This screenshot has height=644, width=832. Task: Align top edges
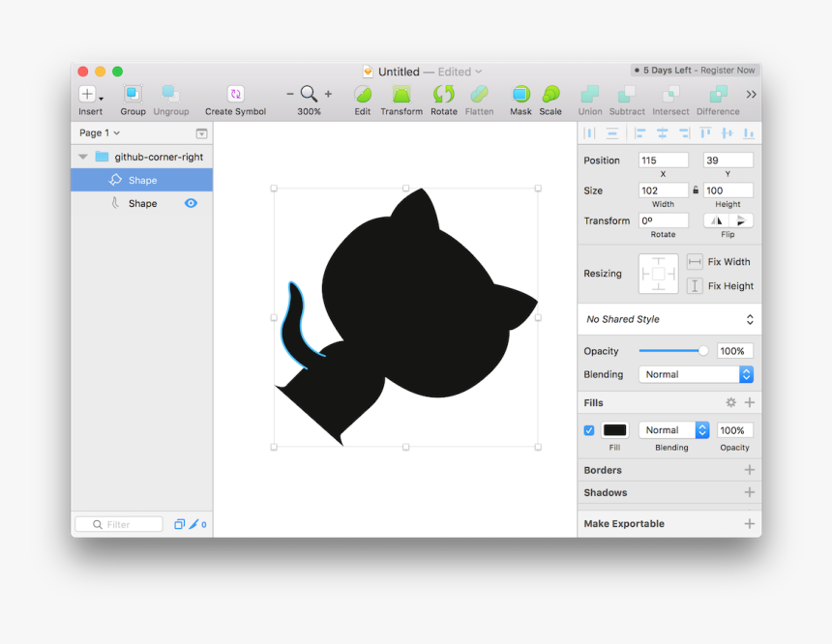(x=705, y=133)
